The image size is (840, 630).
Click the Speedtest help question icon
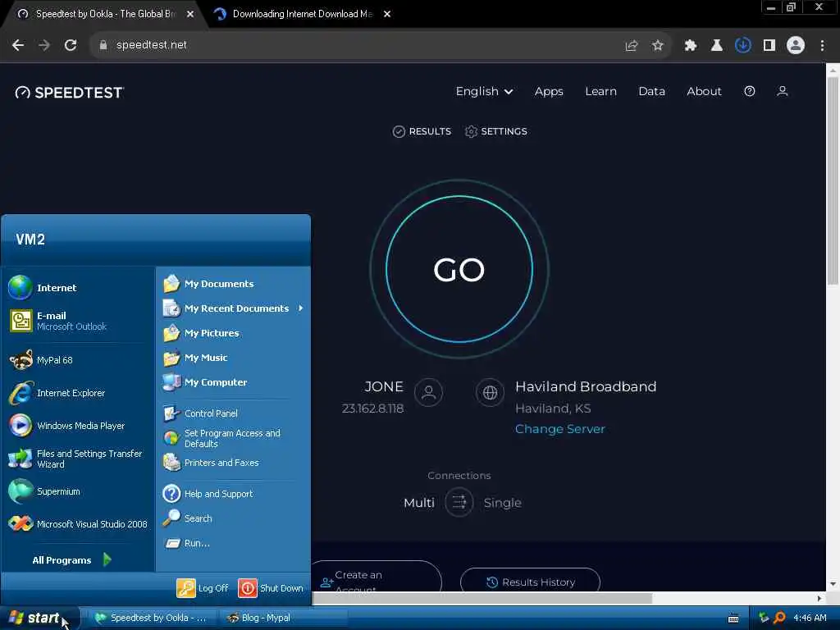[x=750, y=91]
